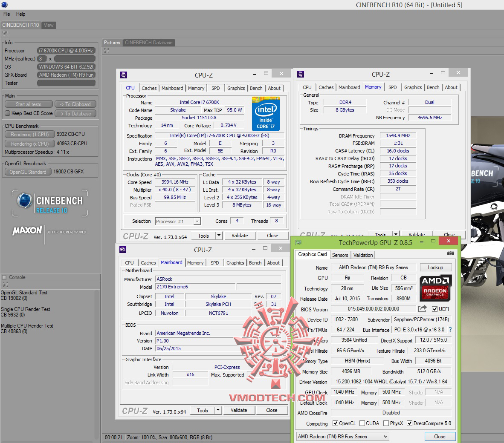
Task: Click Rendering (x CPU) button
Action: 29,144
